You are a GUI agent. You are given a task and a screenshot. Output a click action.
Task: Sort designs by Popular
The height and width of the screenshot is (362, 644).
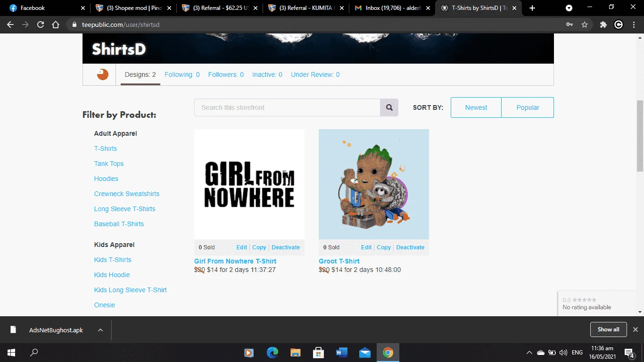click(528, 107)
